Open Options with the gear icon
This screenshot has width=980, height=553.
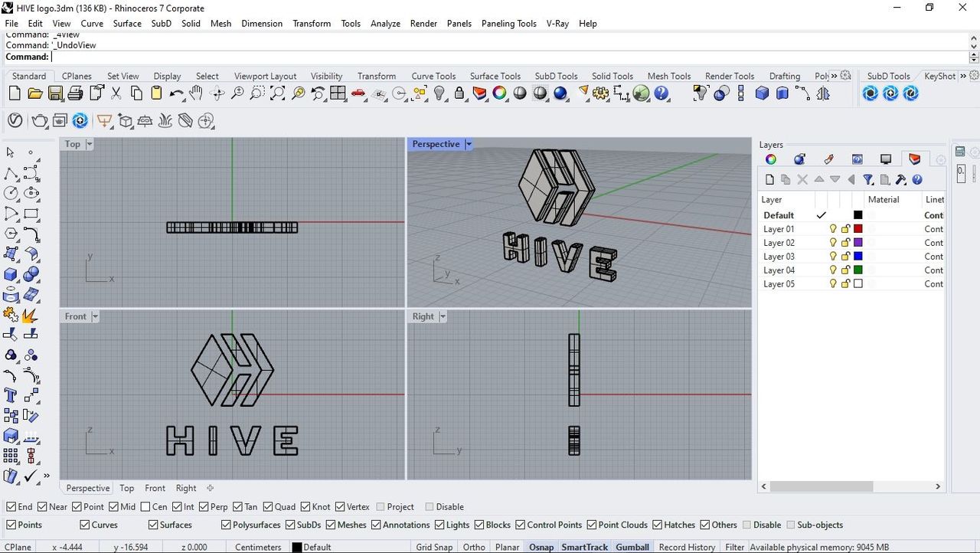click(x=601, y=93)
